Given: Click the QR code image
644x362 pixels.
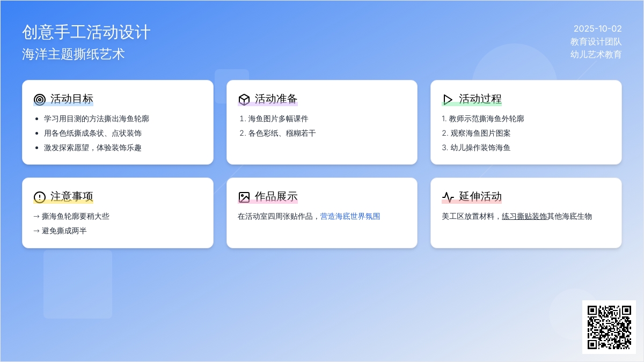Looking at the screenshot, I should [609, 327].
